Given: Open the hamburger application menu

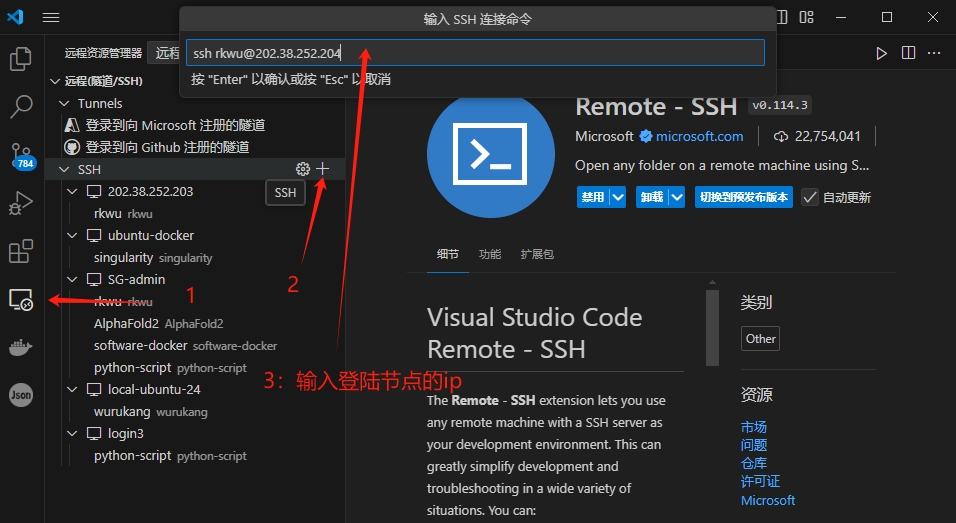Looking at the screenshot, I should 51,17.
